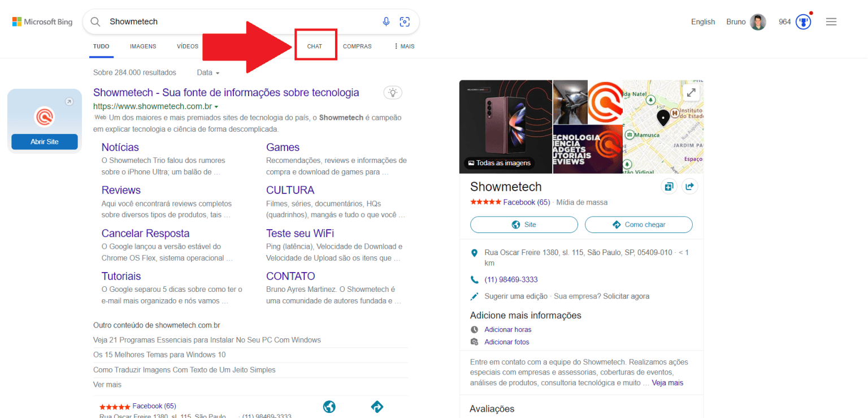
Task: Click the Como chegar button
Action: pyautogui.click(x=639, y=225)
